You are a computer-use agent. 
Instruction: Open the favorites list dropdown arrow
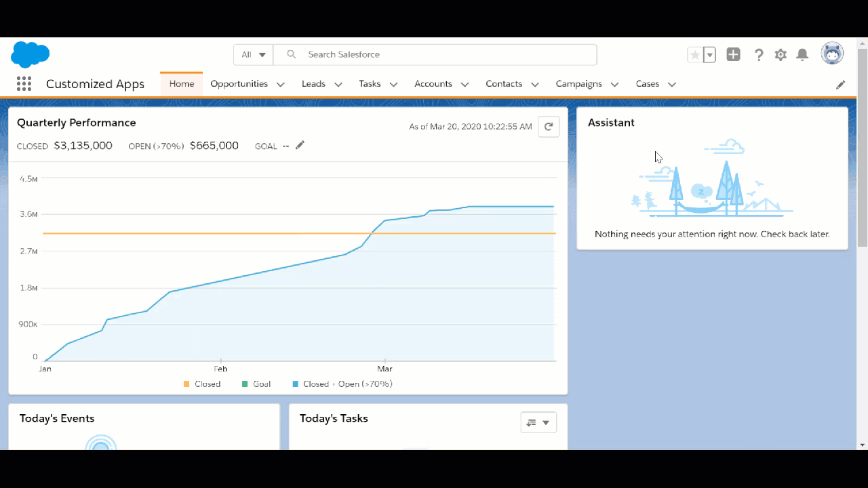coord(709,54)
